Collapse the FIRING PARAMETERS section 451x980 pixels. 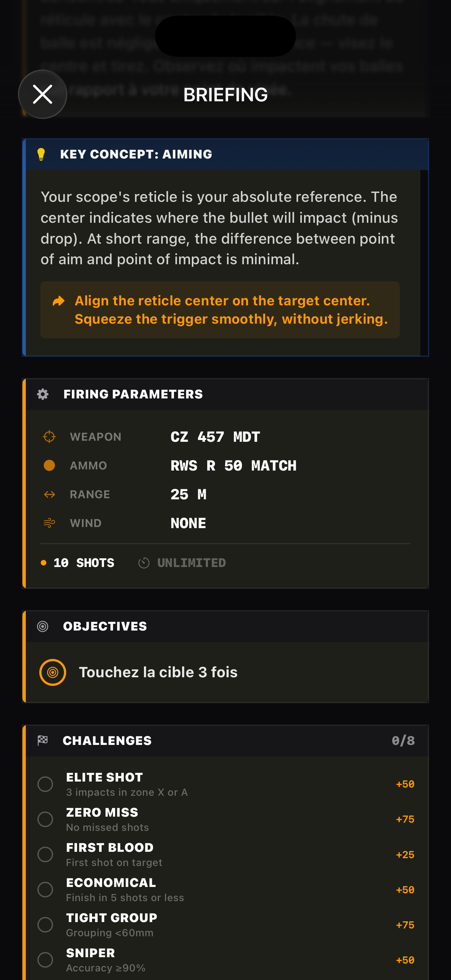point(133,394)
